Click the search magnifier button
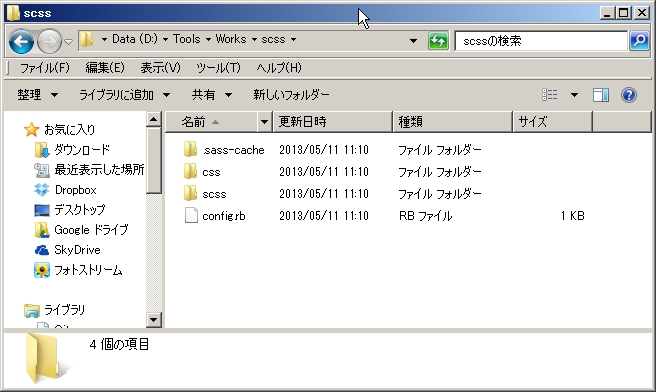 pyautogui.click(x=639, y=41)
